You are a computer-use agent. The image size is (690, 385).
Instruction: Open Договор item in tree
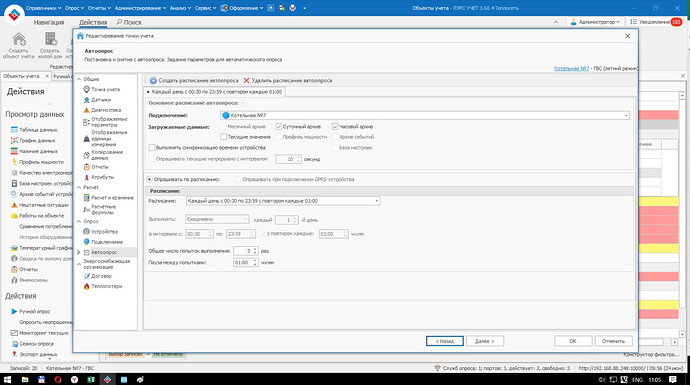coord(98,276)
